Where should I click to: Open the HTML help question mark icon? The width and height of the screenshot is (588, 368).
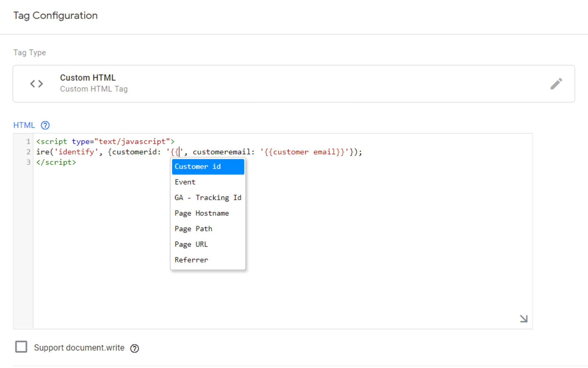coord(45,125)
